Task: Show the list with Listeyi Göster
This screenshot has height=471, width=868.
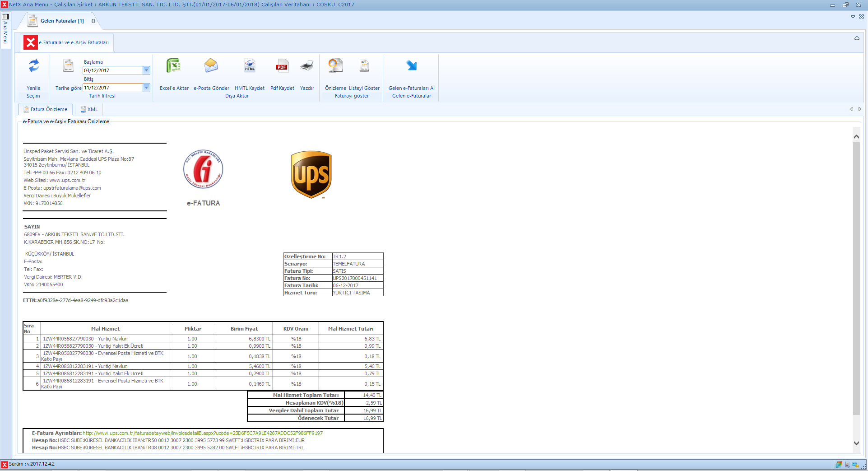Action: pos(364,66)
